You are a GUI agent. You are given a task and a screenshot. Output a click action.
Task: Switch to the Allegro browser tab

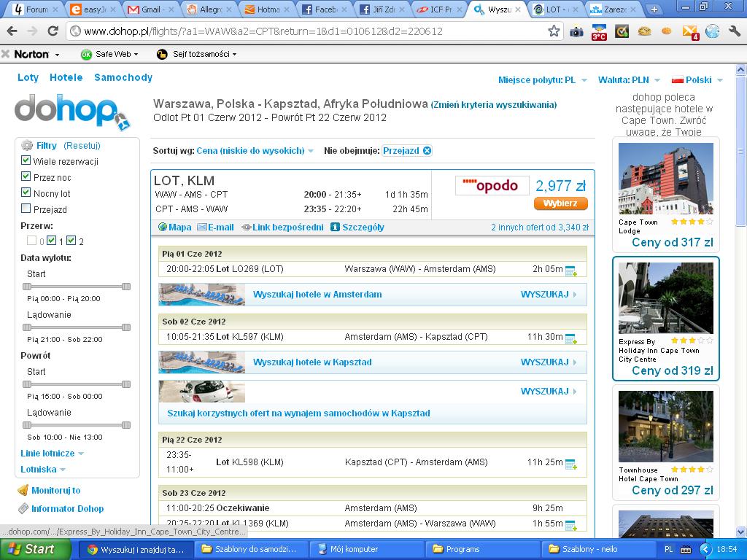pyautogui.click(x=210, y=9)
